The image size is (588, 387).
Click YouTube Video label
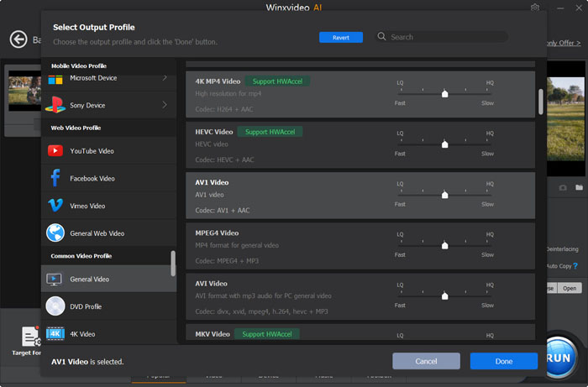[x=92, y=151]
